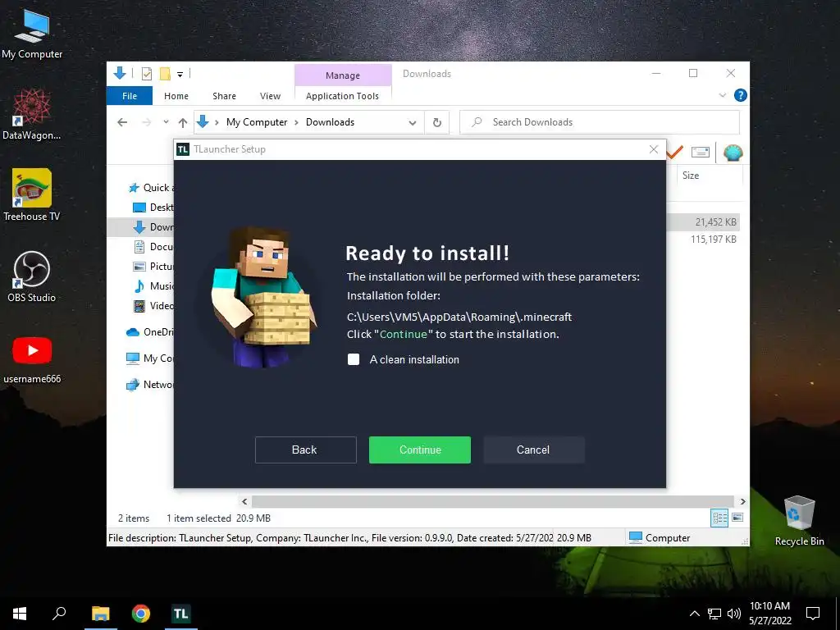Go up one folder level
The width and height of the screenshot is (840, 630).
point(183,123)
